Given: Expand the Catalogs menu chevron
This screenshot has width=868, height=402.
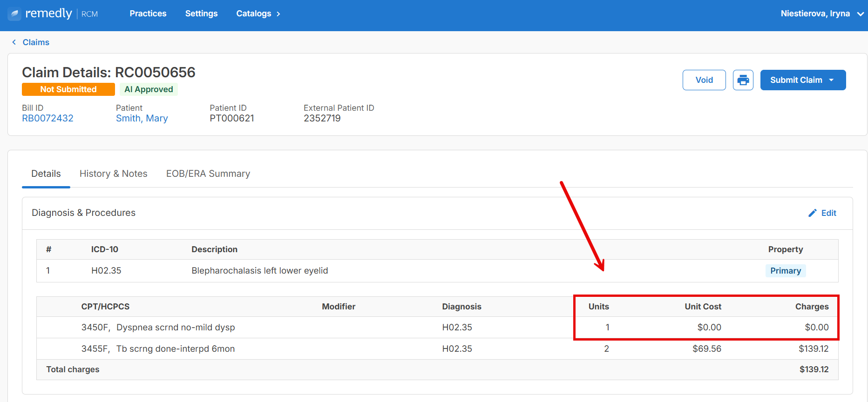Looking at the screenshot, I should point(278,14).
